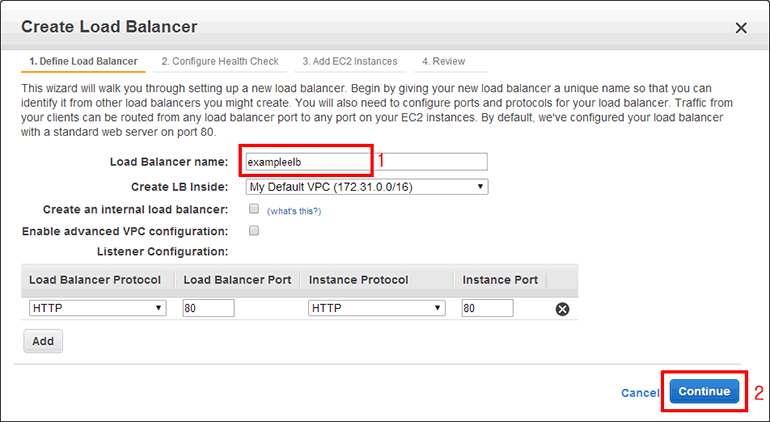Switch to Define Load Balancer tab
Screen dimensions: 770x422
(83, 62)
